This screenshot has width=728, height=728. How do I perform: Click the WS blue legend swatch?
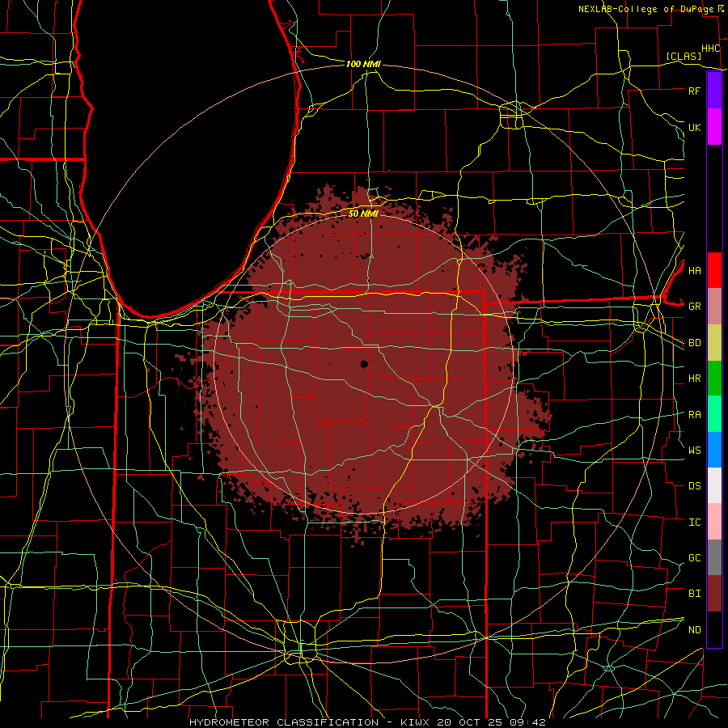pyautogui.click(x=714, y=450)
